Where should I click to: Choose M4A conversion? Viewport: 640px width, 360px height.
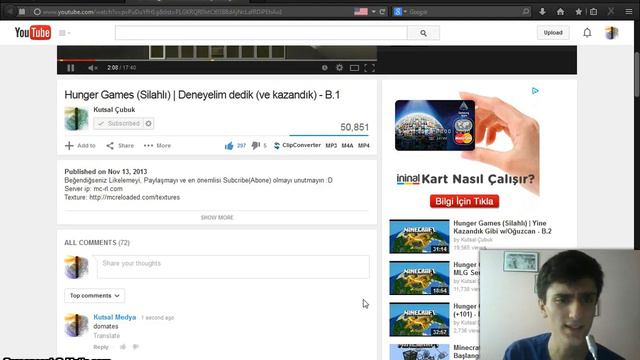[347, 145]
